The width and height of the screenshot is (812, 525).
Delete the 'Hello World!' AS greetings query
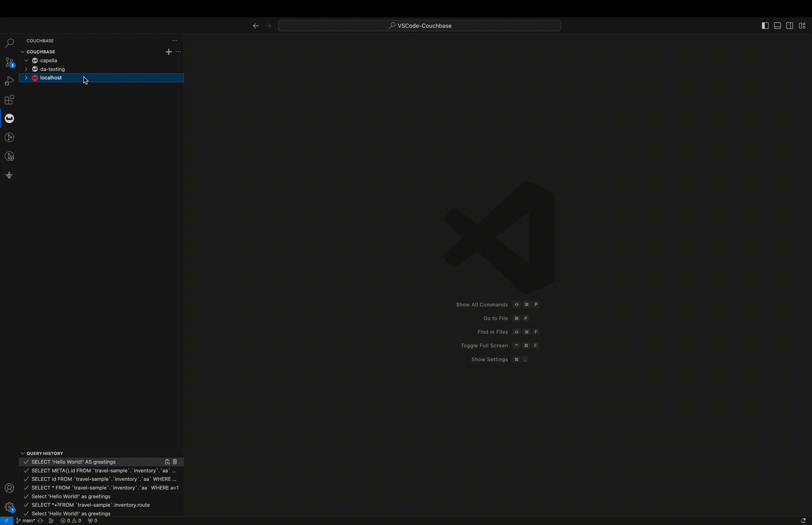175,462
